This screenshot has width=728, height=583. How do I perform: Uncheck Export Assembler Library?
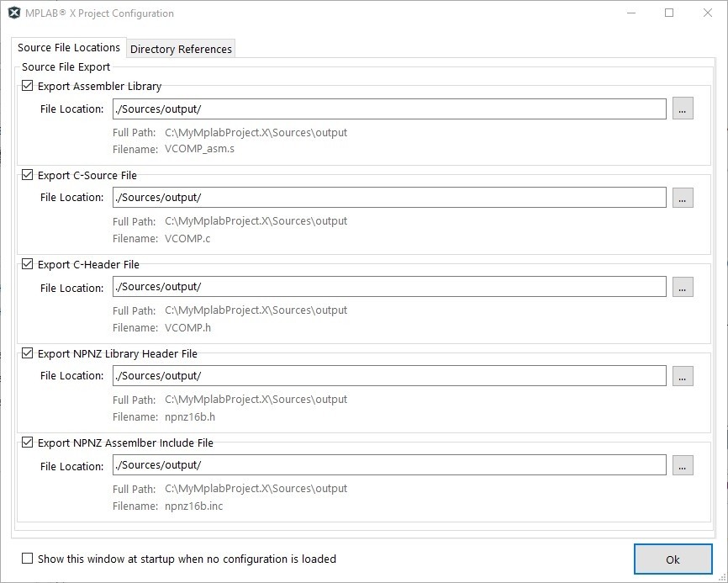[28, 86]
